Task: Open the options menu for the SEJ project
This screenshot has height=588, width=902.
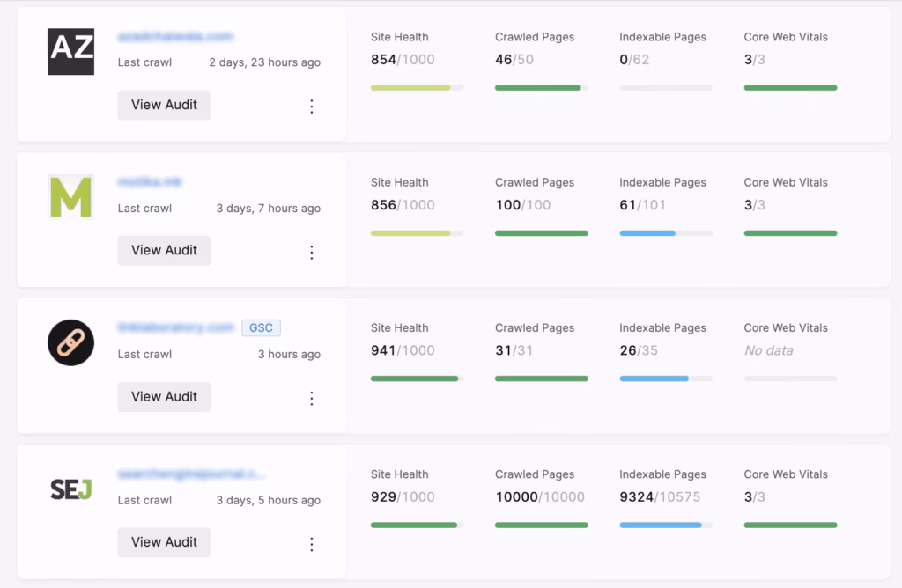Action: pos(312,544)
